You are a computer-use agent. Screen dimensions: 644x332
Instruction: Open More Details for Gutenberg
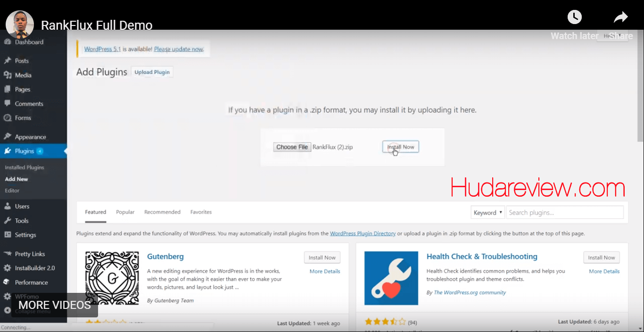pos(325,271)
